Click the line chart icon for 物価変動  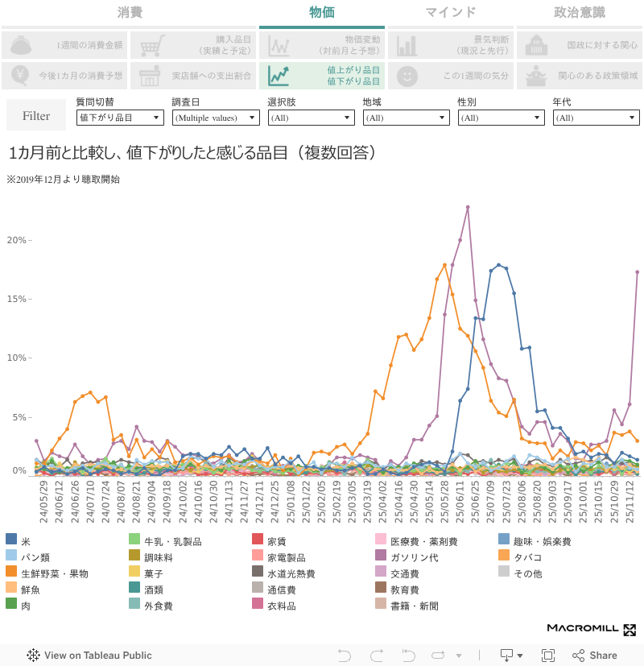click(279, 46)
